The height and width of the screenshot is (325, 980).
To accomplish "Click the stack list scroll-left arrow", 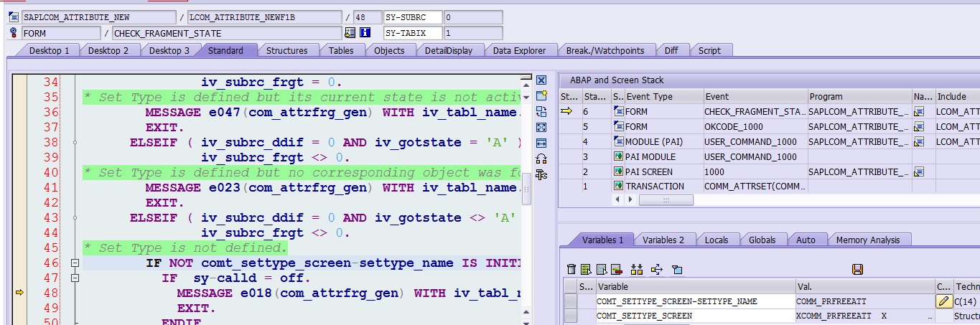I will (x=617, y=199).
